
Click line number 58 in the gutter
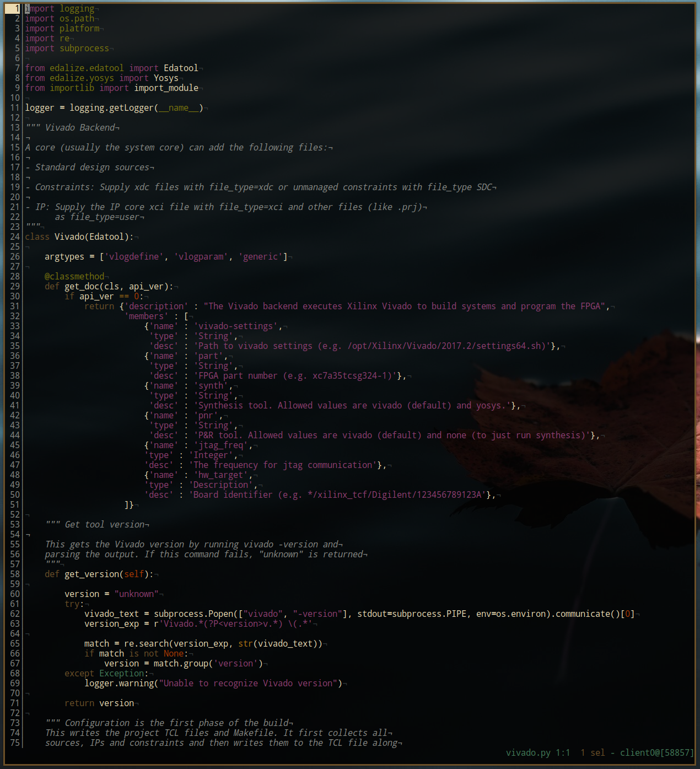(x=15, y=574)
